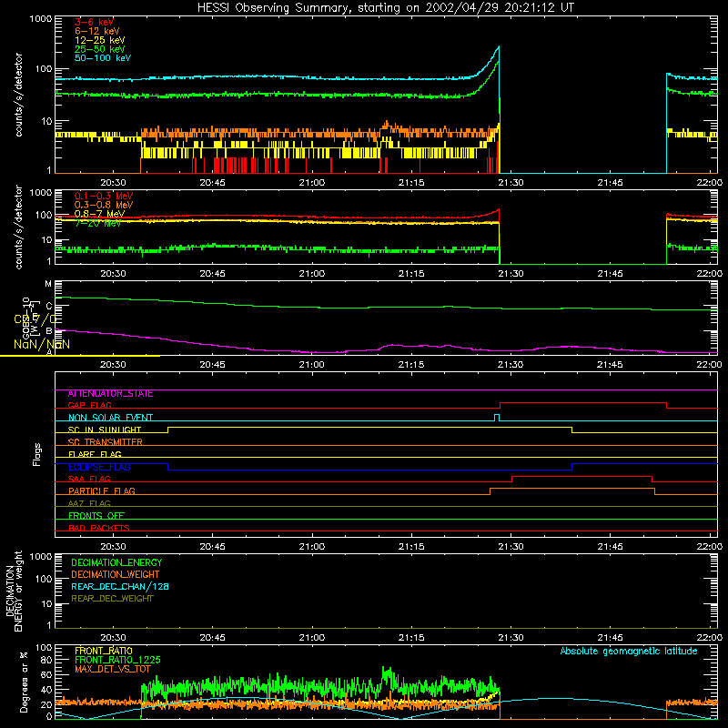Click the SC_IN_SUNLIGHT flag label

click(105, 430)
